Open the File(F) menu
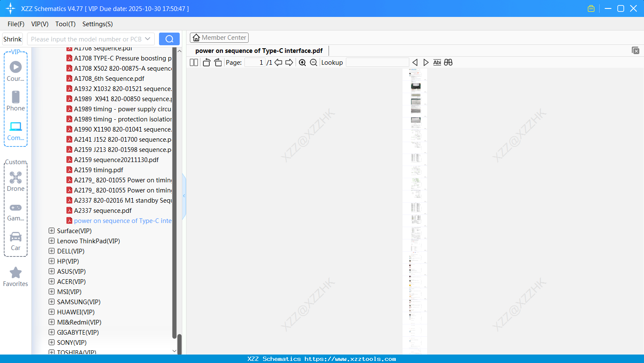 [16, 24]
